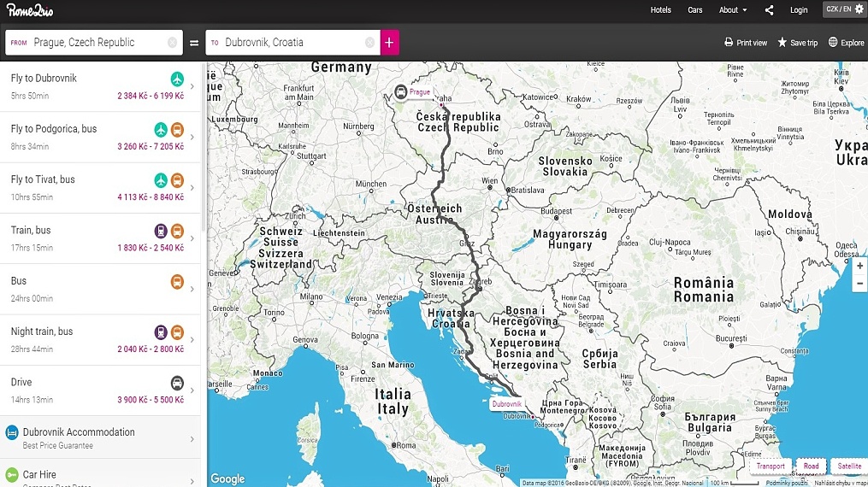Click the results list scrollbar
Viewport: 868px width, 487px height.
click(204, 146)
